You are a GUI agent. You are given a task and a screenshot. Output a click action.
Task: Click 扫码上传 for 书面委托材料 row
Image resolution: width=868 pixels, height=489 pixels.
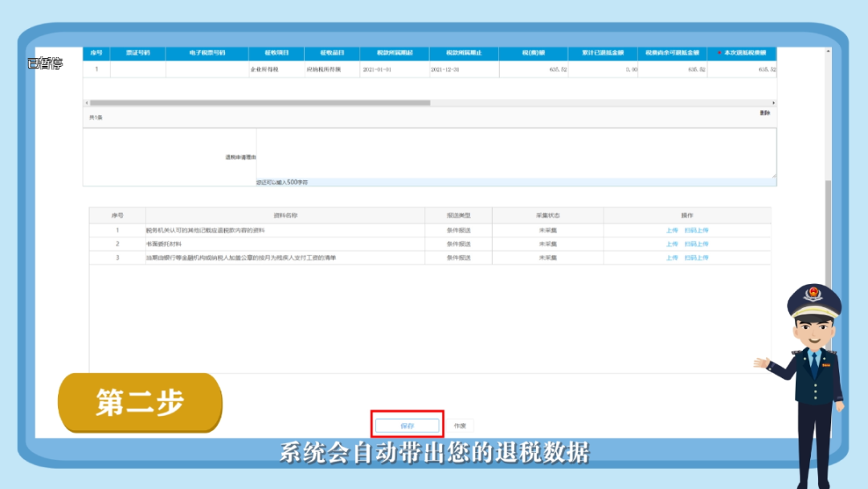697,244
